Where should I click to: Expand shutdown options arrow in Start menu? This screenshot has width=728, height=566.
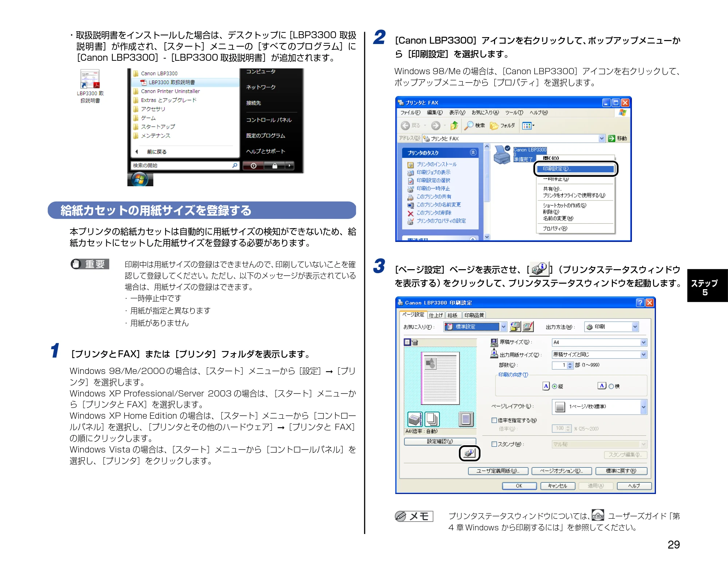289,166
